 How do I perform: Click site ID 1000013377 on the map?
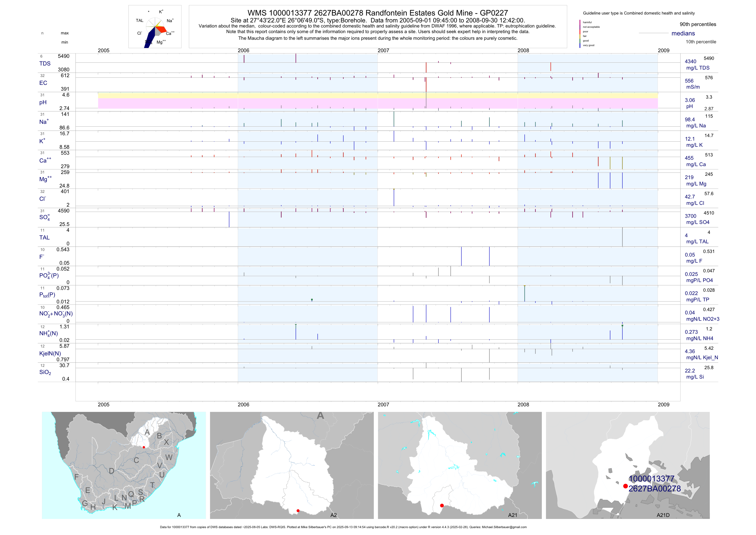tap(651, 479)
